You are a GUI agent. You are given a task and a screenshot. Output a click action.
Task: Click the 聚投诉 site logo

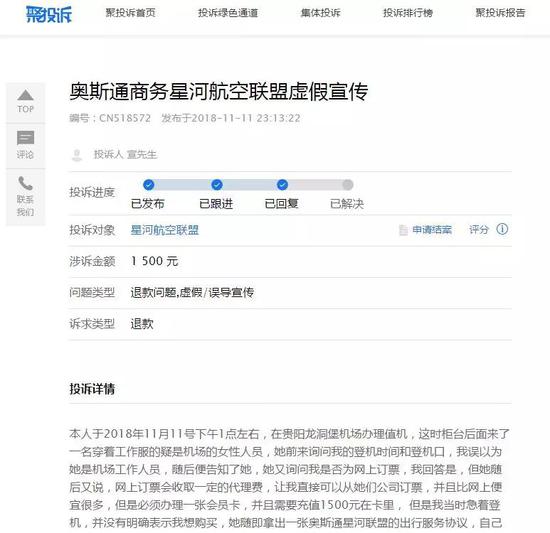[49, 14]
